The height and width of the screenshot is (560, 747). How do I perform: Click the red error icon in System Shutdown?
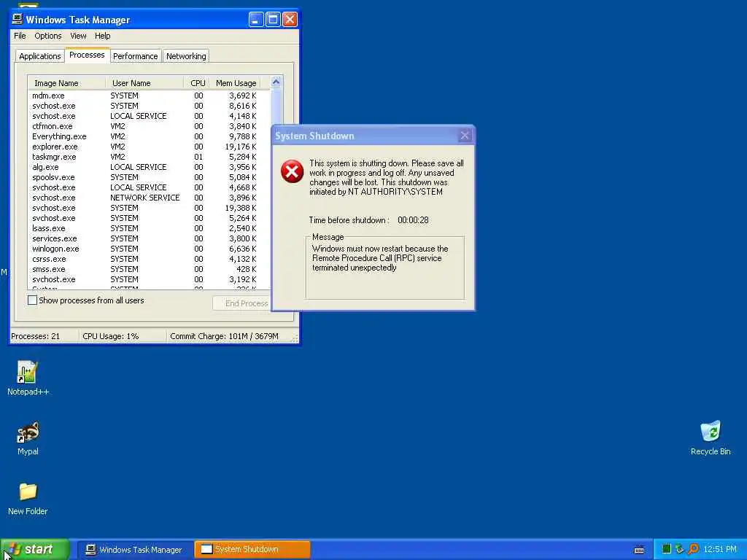point(292,171)
